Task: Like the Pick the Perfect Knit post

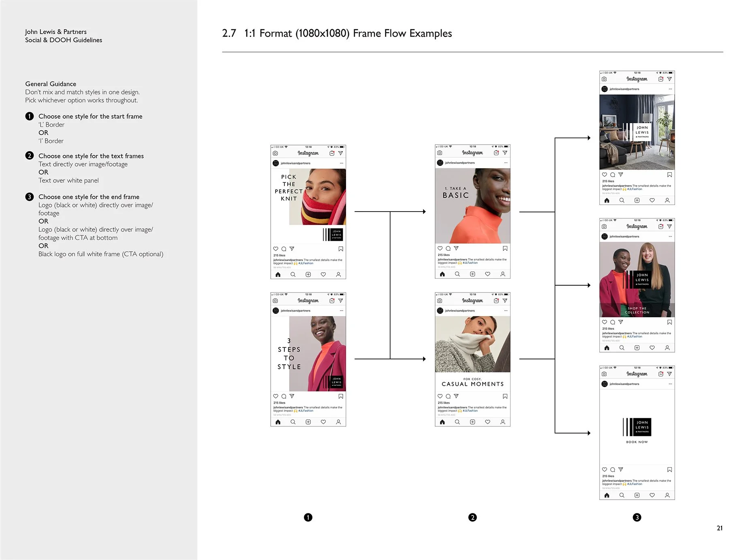Action: (x=276, y=249)
